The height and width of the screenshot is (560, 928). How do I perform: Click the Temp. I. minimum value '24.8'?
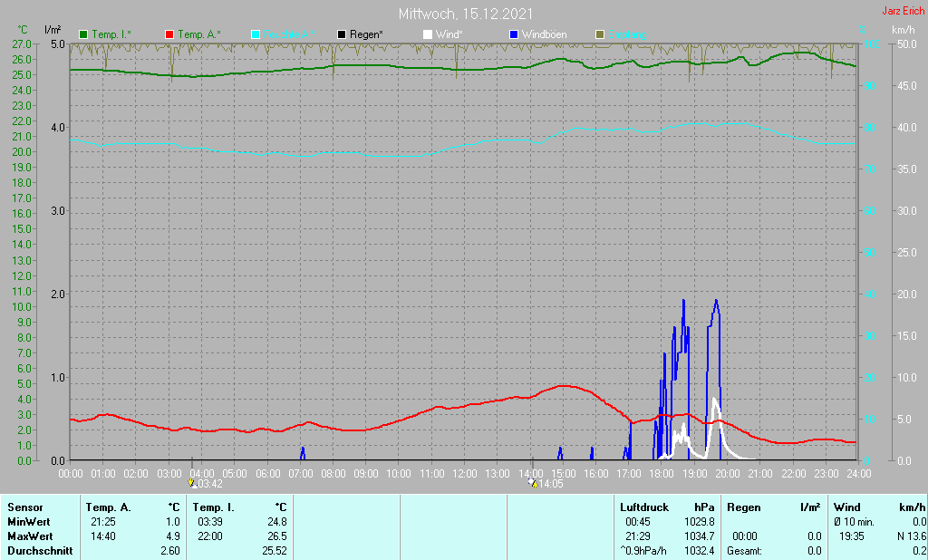click(277, 522)
